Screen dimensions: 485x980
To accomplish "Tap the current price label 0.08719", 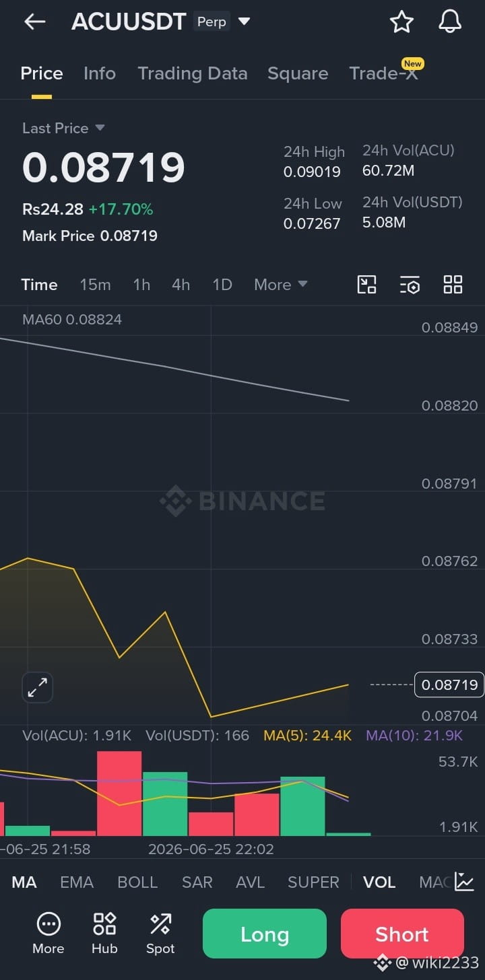I will point(449,685).
